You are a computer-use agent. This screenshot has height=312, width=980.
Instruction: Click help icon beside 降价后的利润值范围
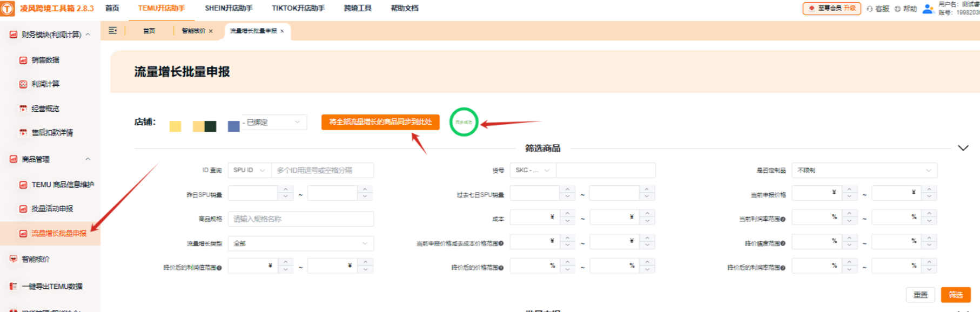[x=219, y=267]
